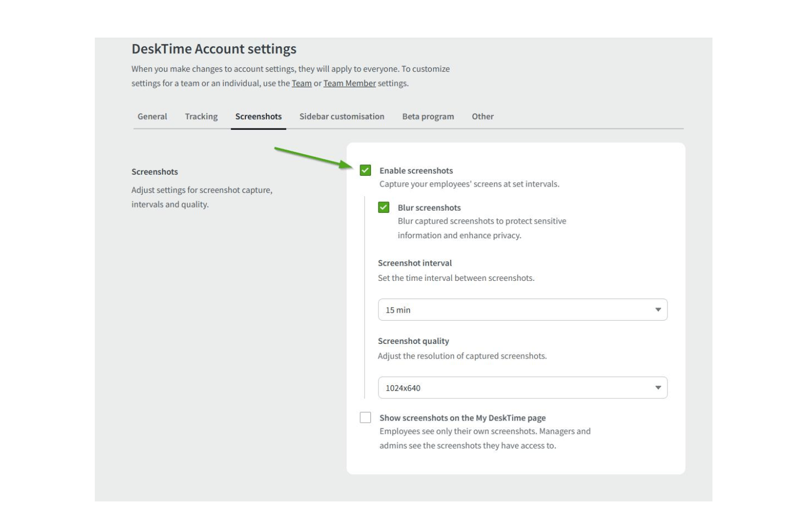The width and height of the screenshot is (798, 532).
Task: Select the Screenshots tab
Action: click(x=258, y=116)
